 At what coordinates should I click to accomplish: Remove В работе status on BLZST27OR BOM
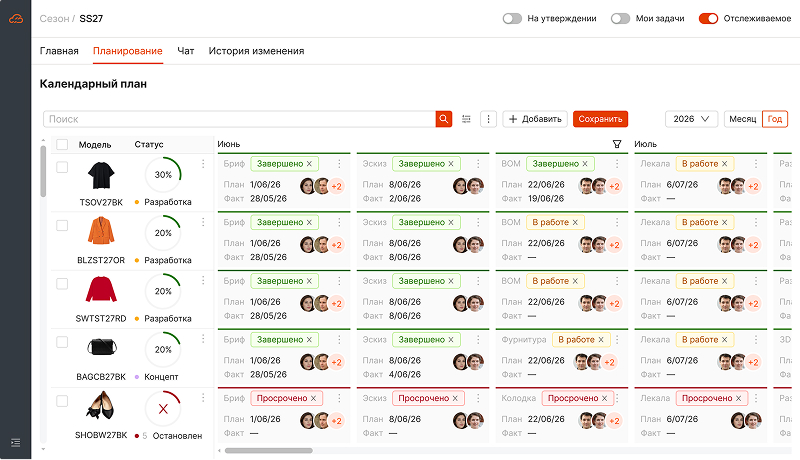(575, 222)
